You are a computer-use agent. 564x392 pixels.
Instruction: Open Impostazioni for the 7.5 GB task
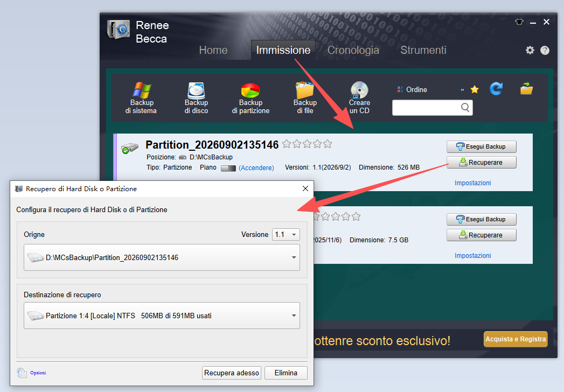coord(472,255)
